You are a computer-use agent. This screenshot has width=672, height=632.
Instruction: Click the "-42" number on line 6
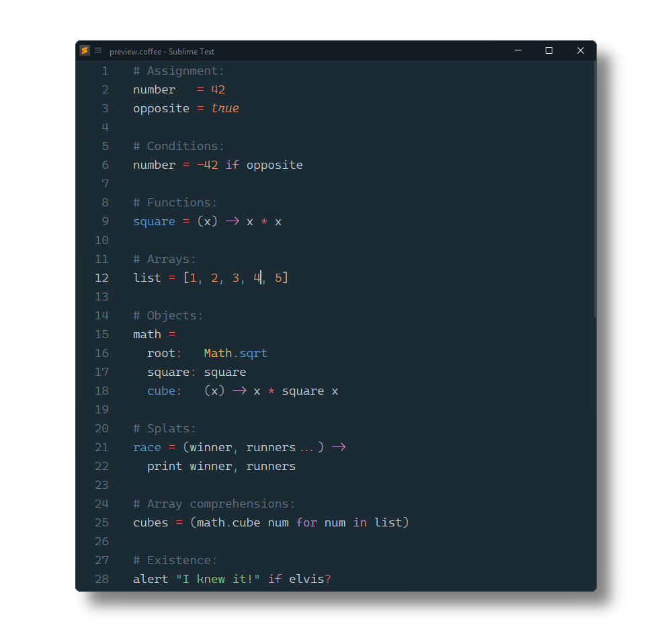tap(208, 165)
